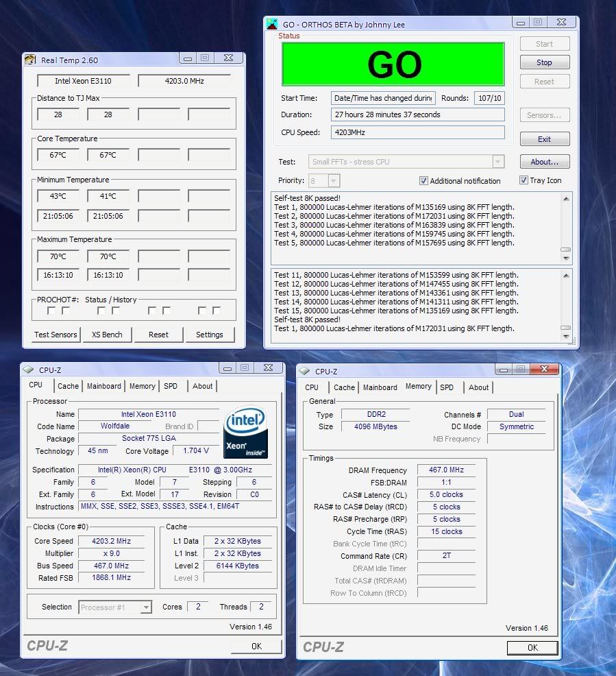This screenshot has width=616, height=676.
Task: Click OK in the right CPU-Z window
Action: pos(532,647)
